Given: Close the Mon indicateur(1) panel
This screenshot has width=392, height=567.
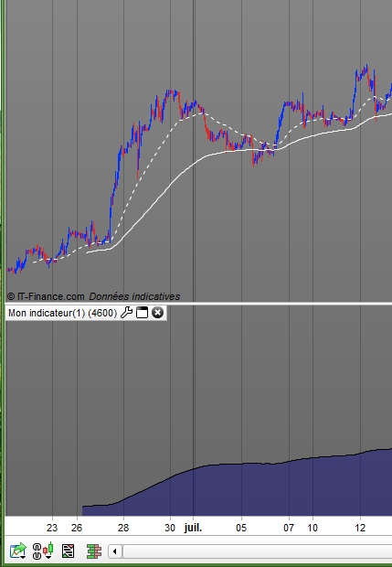Looking at the screenshot, I should click(157, 313).
